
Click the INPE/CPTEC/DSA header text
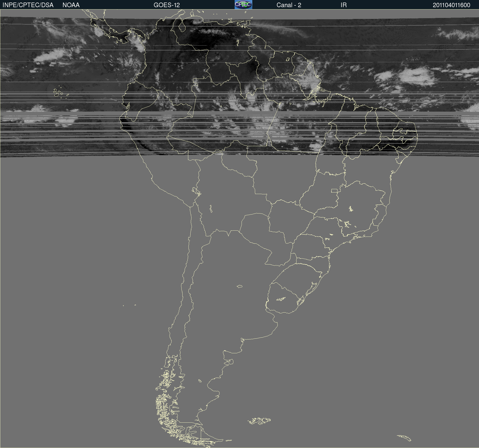tap(28, 5)
